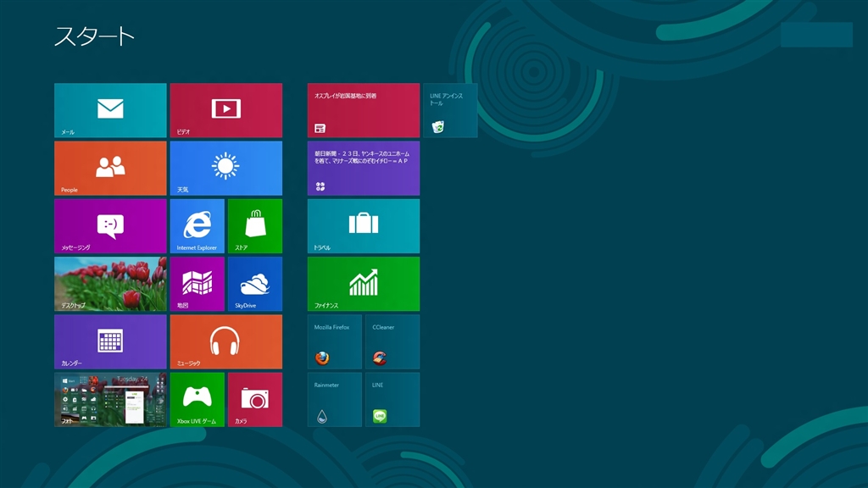
Task: Open the Store tile
Action: pos(254,225)
